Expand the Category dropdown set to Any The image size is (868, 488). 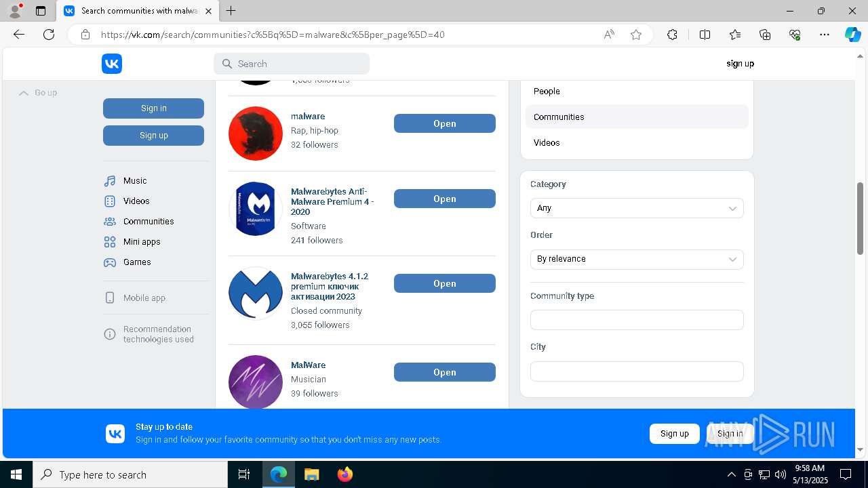637,208
